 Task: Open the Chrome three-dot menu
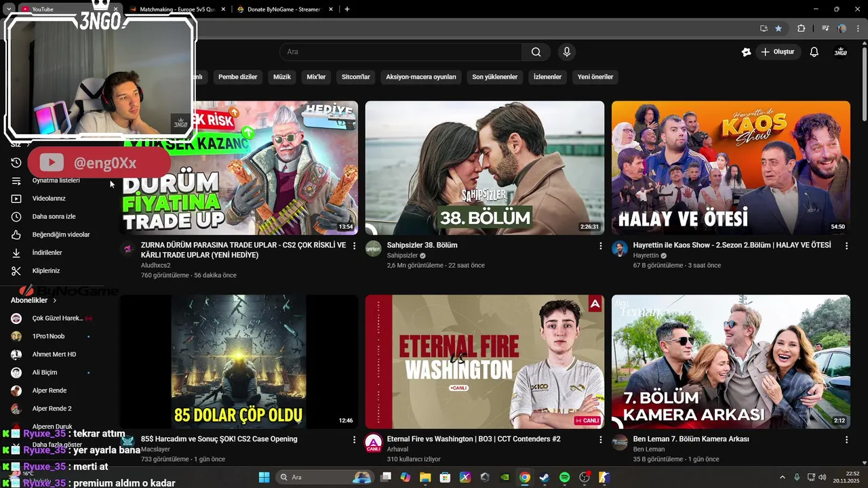pyautogui.click(x=858, y=28)
